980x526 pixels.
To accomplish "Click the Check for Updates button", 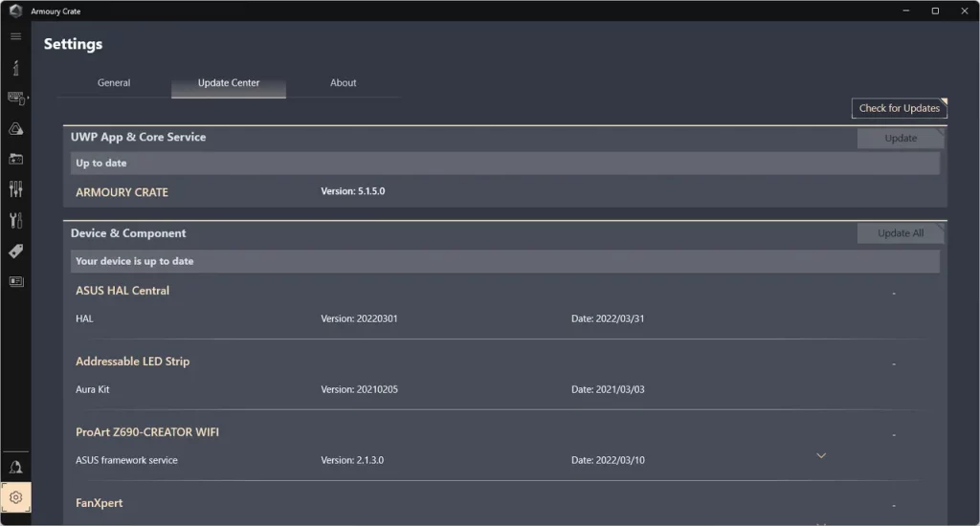I will tap(900, 108).
